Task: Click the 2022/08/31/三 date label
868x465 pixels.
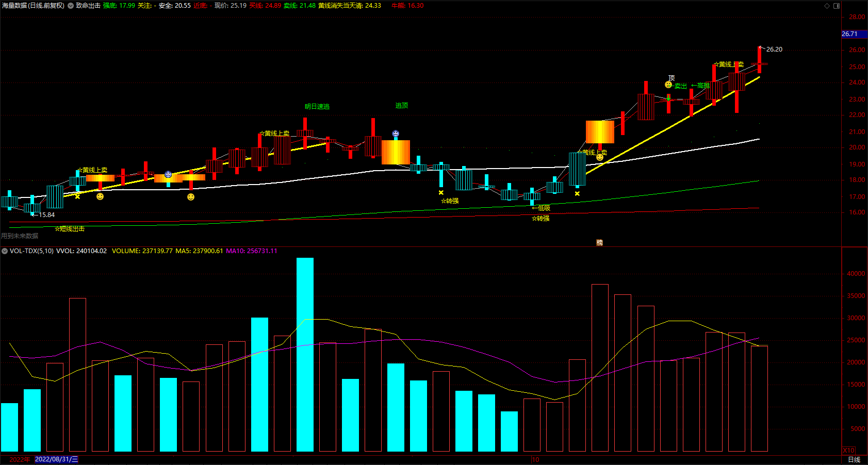Action: [x=56, y=459]
